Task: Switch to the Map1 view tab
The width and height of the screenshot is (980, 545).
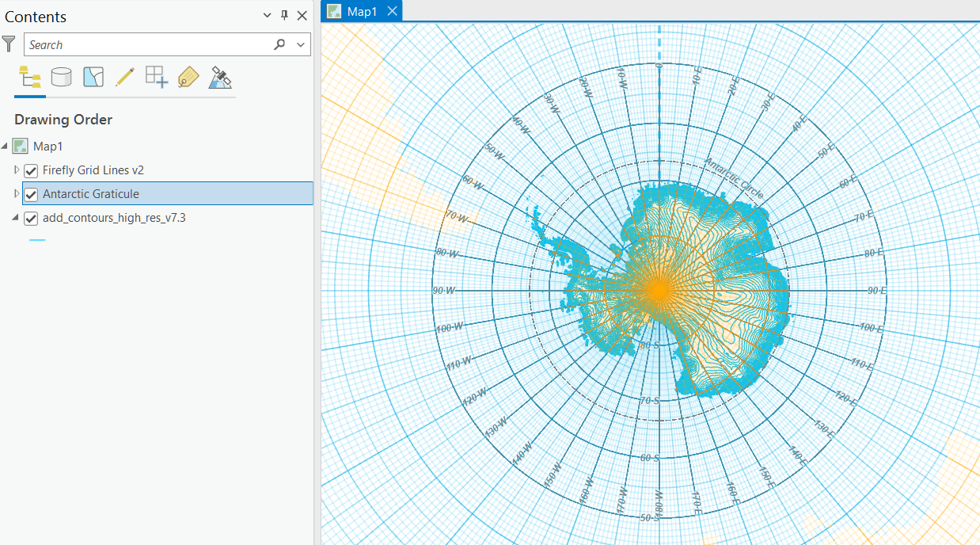Action: [362, 11]
